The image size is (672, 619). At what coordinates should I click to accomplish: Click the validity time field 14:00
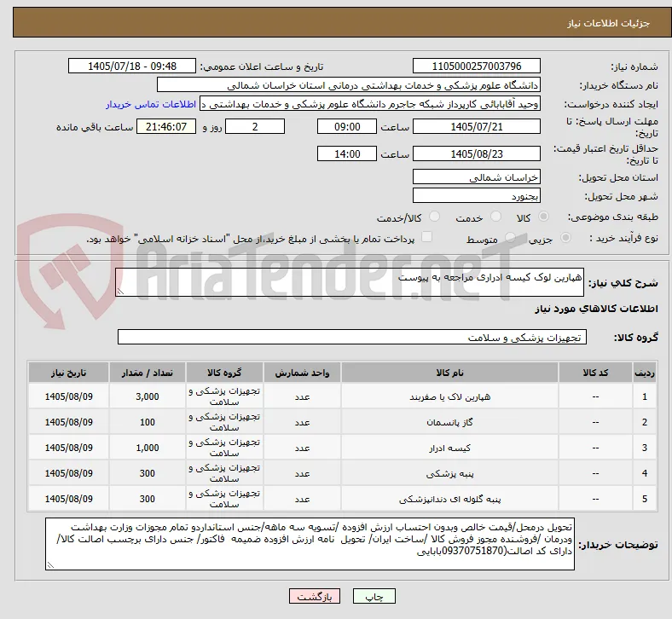(x=347, y=153)
